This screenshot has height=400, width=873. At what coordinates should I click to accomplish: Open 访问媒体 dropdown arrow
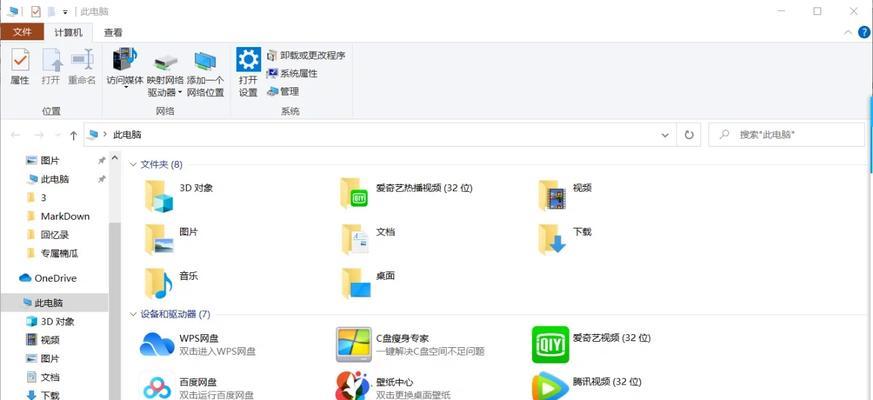[x=125, y=88]
